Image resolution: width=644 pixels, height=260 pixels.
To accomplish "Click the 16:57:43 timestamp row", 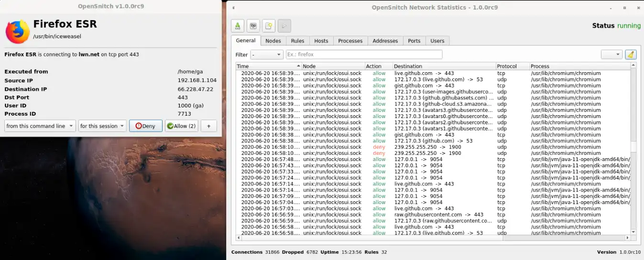I will tap(434, 165).
